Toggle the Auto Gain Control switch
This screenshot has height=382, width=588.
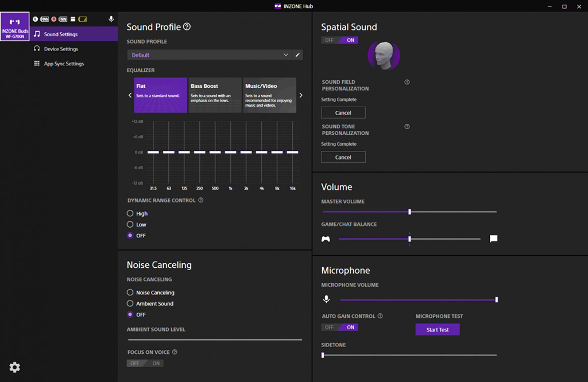coord(340,328)
